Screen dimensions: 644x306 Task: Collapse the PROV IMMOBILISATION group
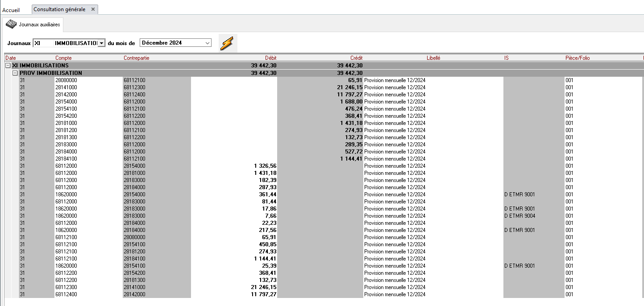click(x=15, y=73)
